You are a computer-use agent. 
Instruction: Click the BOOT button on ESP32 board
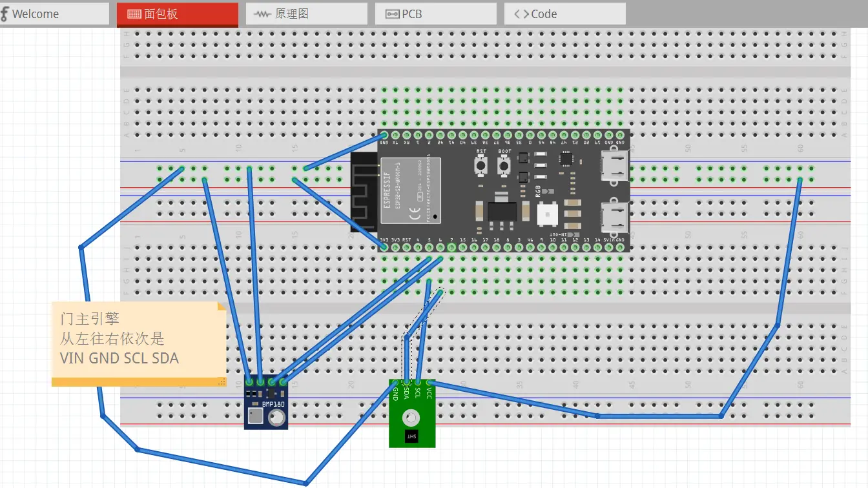[x=504, y=166]
